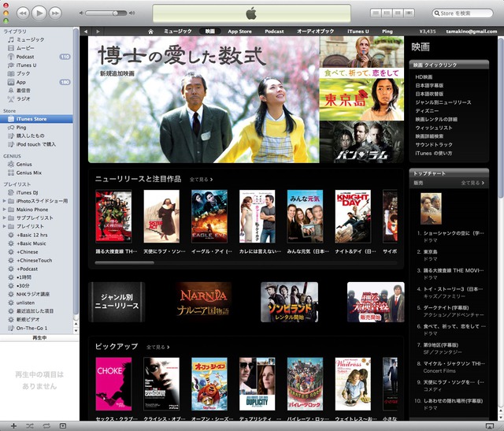Screen dimensions: 504x431
Task: Click 全て見る in トップチャート
Action: 472,183
